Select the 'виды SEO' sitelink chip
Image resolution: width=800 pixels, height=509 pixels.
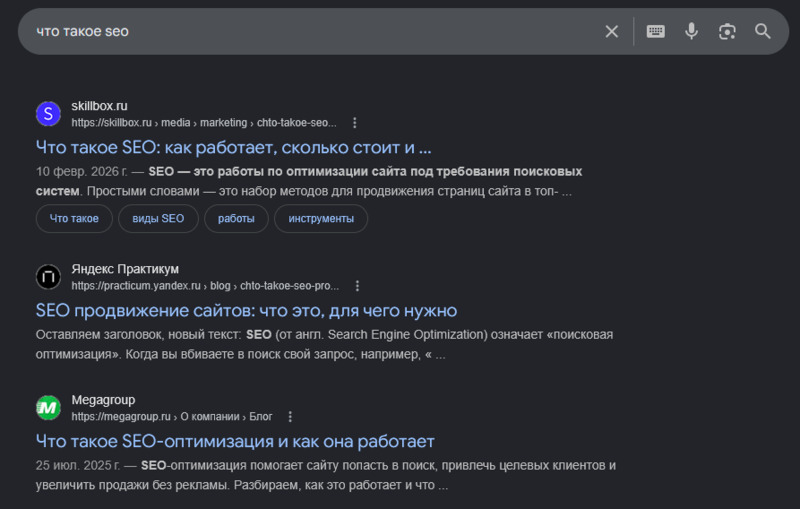pos(158,218)
